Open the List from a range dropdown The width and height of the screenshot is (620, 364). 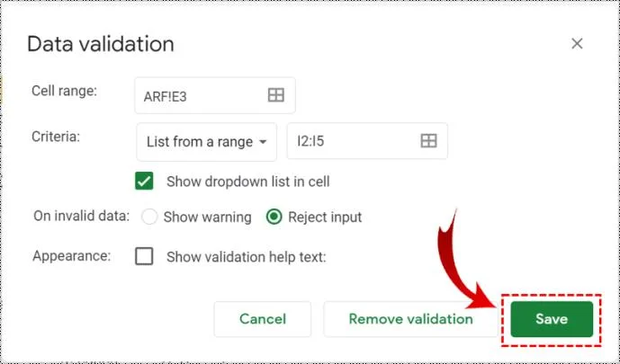tap(206, 142)
